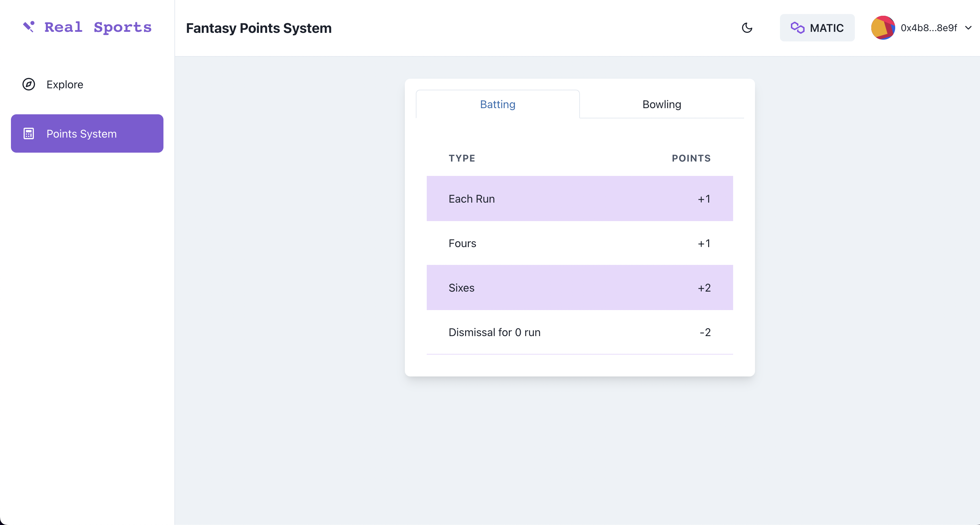Go to Explore in the sidebar

pos(65,84)
